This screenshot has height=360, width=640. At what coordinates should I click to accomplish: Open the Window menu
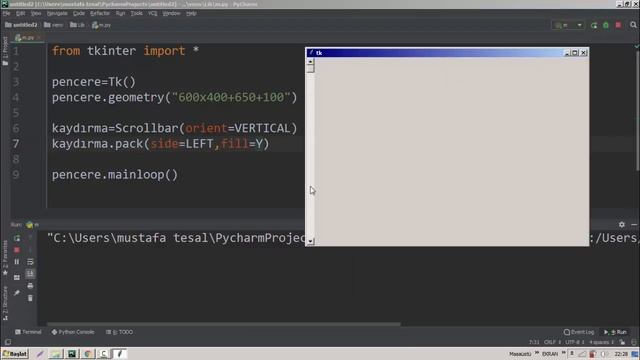[x=171, y=13]
